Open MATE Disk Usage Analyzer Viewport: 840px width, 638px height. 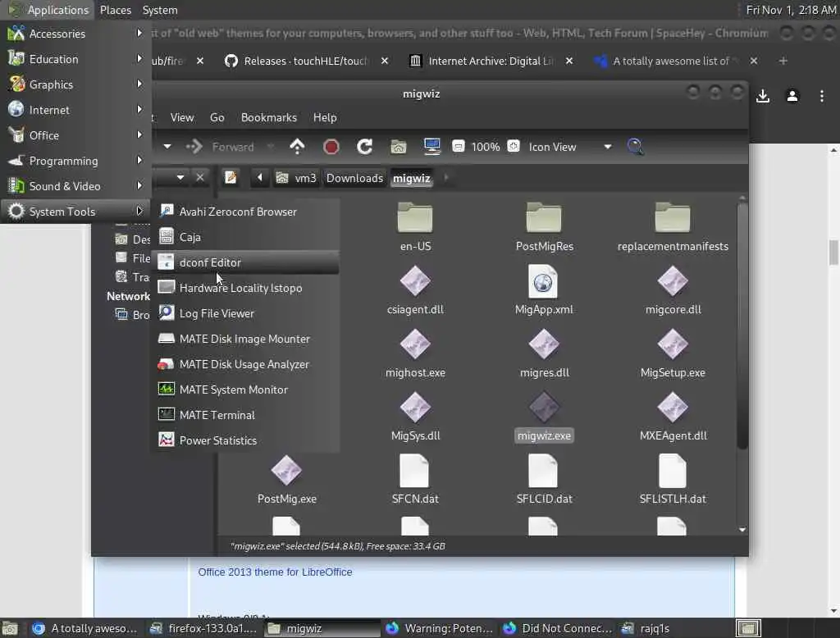coord(244,364)
